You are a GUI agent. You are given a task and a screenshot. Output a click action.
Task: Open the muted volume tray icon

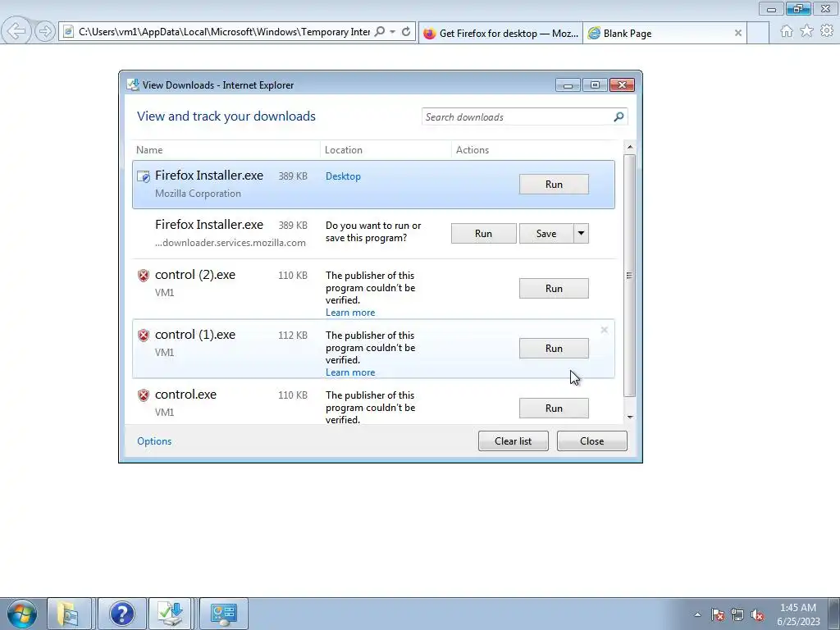pos(757,614)
